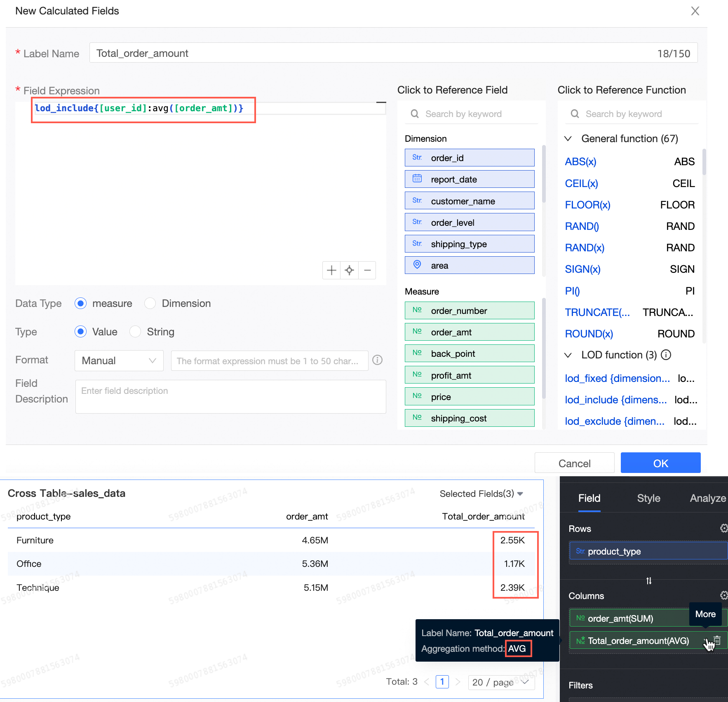Viewport: 728px width, 702px height.
Task: Click search icon in Reference Function panel
Action: tap(575, 114)
